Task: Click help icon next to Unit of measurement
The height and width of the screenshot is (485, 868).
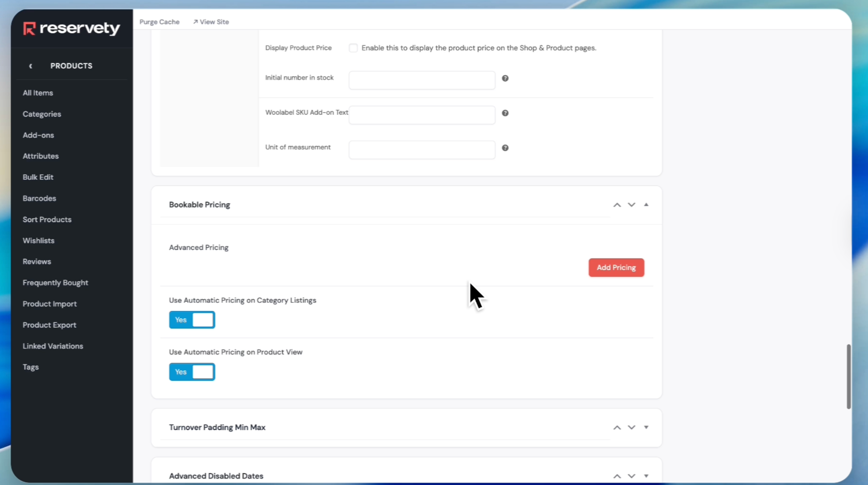Action: point(505,148)
